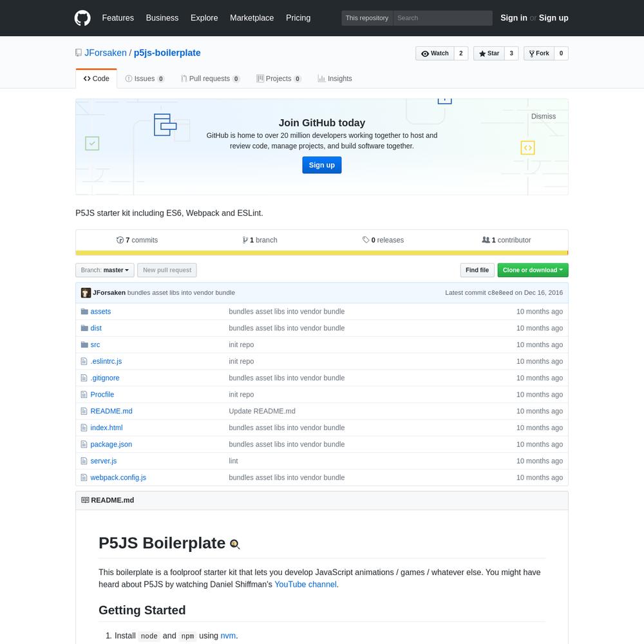View the Insights tab

tap(335, 79)
